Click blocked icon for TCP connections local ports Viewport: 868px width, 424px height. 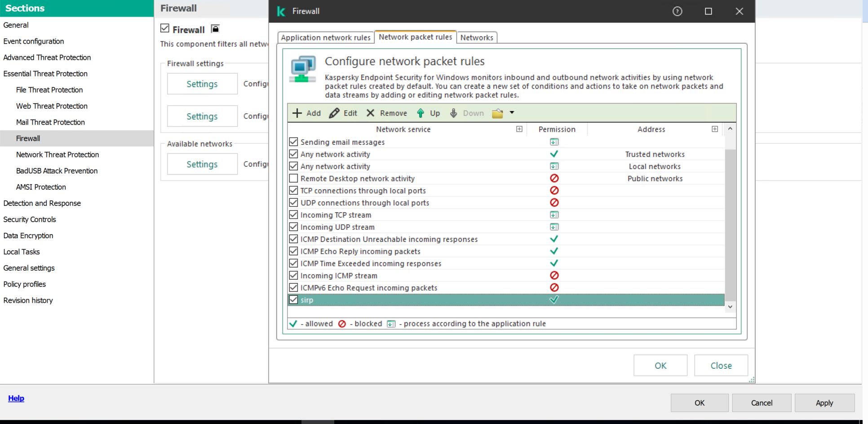click(x=554, y=191)
